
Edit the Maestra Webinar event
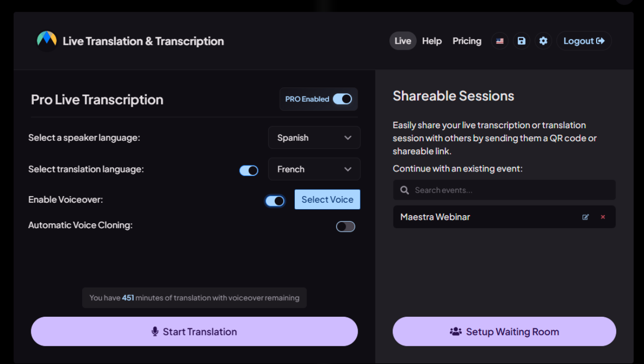(585, 217)
